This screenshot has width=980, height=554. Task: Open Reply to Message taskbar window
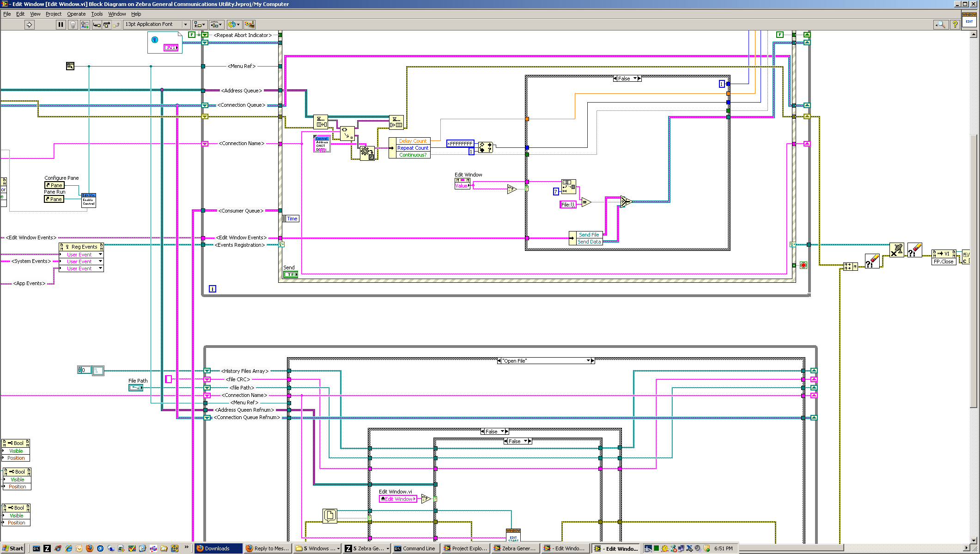pyautogui.click(x=268, y=548)
